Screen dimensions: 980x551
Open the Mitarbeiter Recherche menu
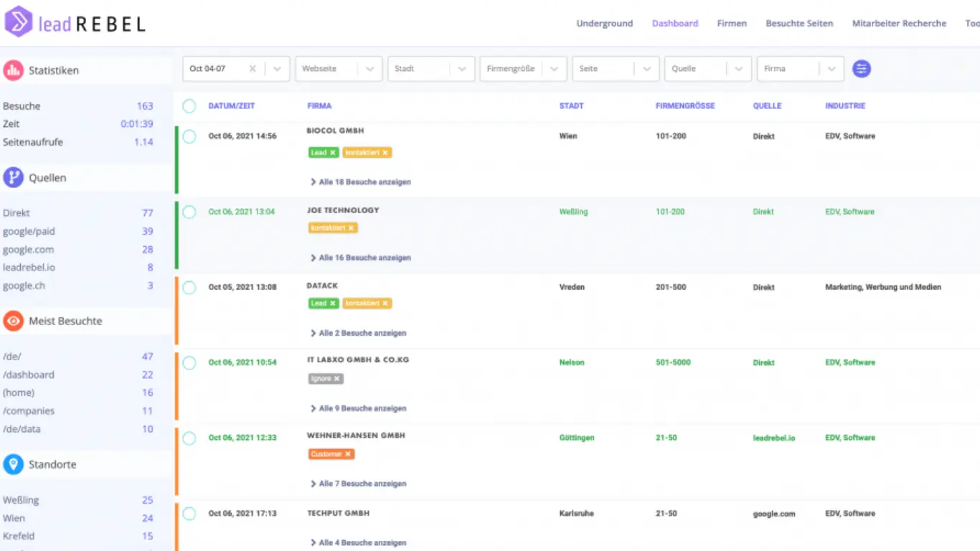pos(899,24)
